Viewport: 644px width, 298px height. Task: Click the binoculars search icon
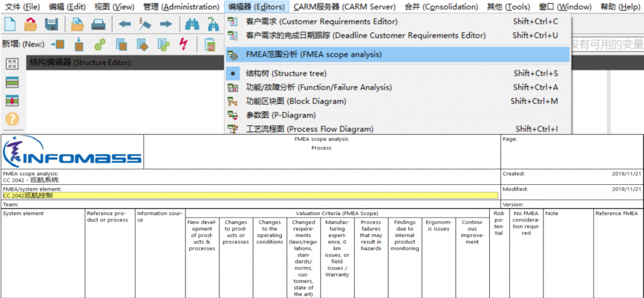pos(192,25)
